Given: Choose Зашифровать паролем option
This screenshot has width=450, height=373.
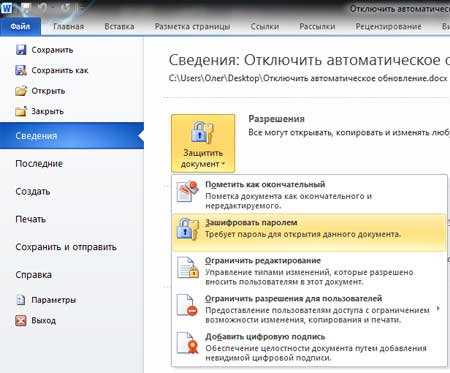Looking at the screenshot, I should click(x=309, y=232).
